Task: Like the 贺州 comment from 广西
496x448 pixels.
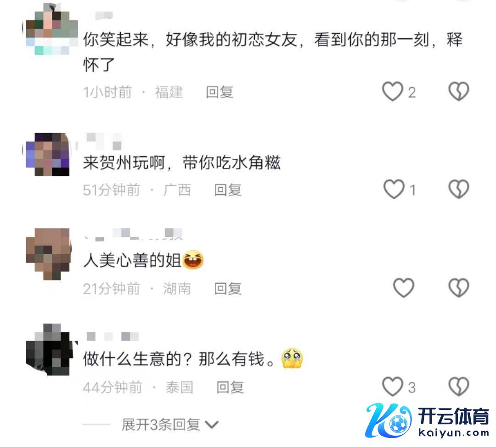Action: pos(394,190)
